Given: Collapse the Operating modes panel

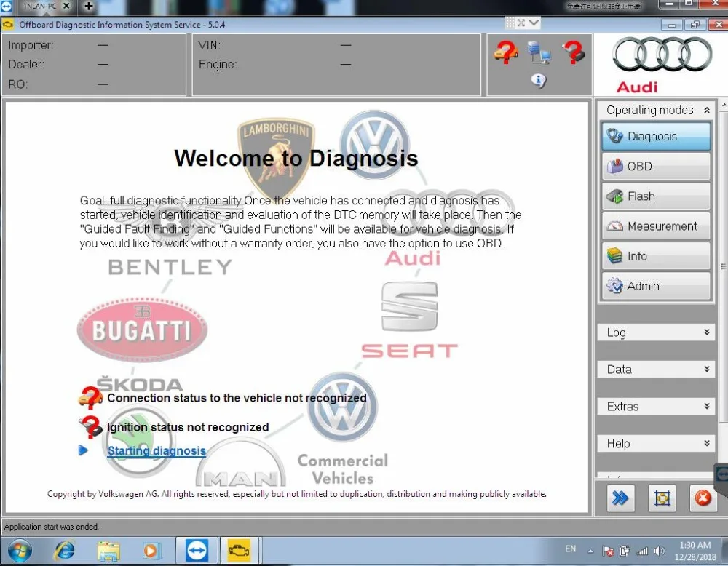Looking at the screenshot, I should 706,110.
